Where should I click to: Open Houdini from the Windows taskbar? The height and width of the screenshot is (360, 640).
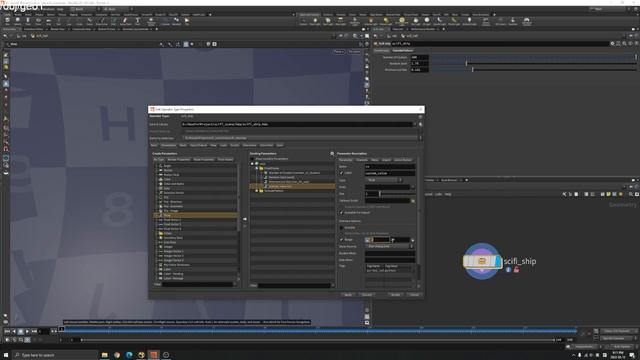(153, 355)
